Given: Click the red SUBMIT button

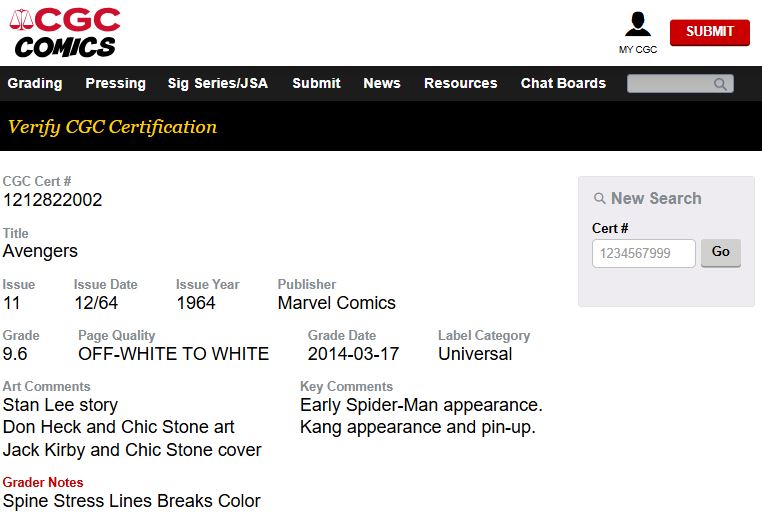Looking at the screenshot, I should [710, 32].
